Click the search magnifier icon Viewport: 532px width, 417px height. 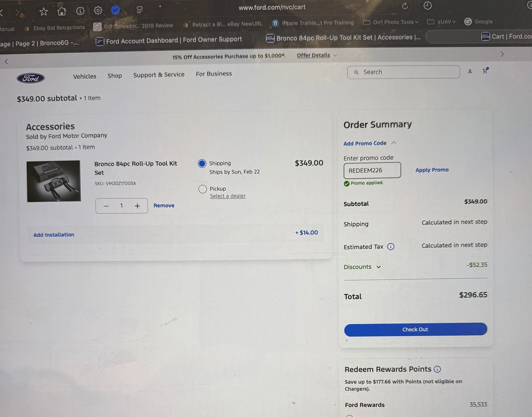tap(356, 72)
